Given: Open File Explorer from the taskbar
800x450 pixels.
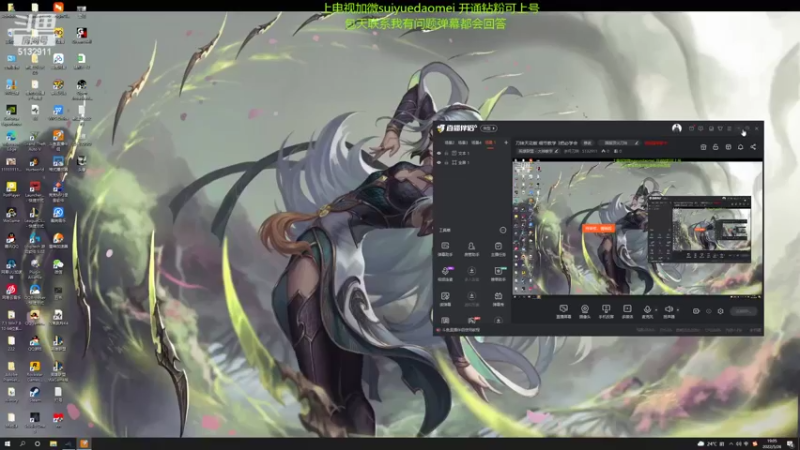Looking at the screenshot, I should [x=53, y=444].
